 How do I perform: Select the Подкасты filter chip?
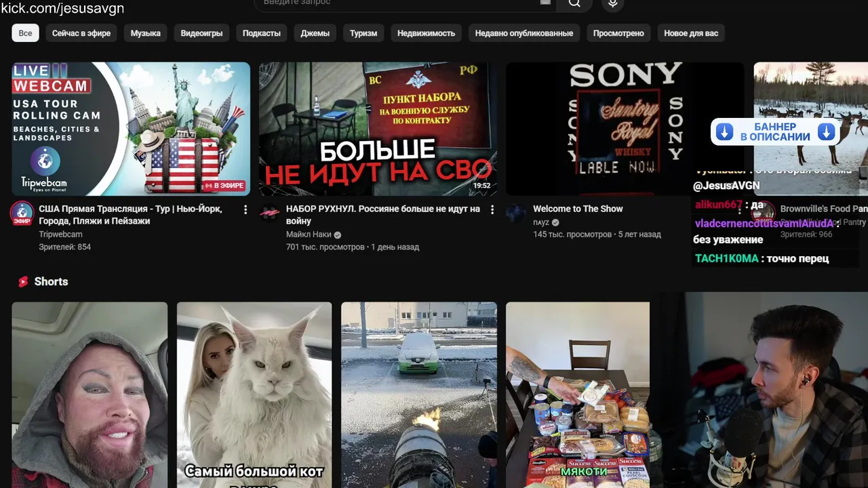(262, 33)
